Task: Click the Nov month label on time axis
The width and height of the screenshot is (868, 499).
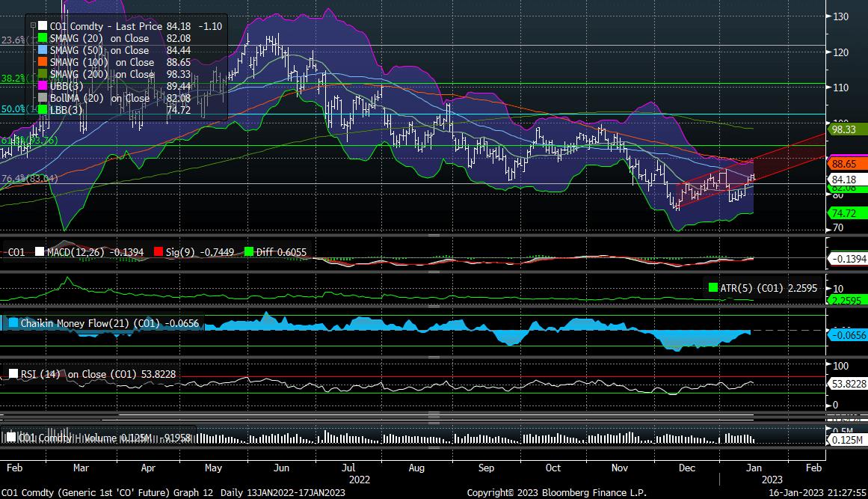Action: pyautogui.click(x=620, y=468)
